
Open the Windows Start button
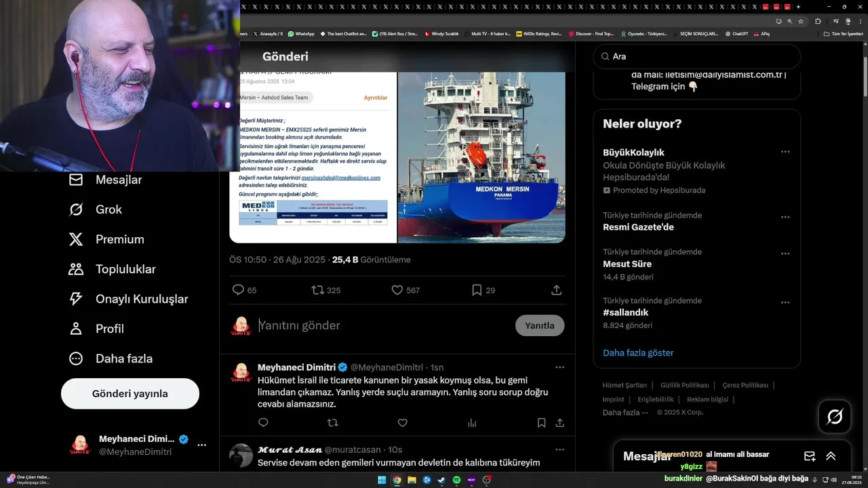(382, 480)
